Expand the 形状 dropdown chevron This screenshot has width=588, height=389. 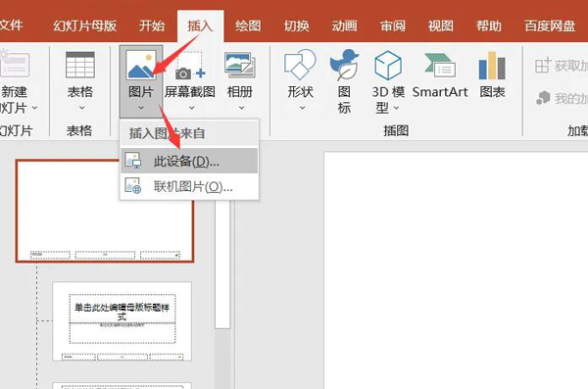click(302, 108)
